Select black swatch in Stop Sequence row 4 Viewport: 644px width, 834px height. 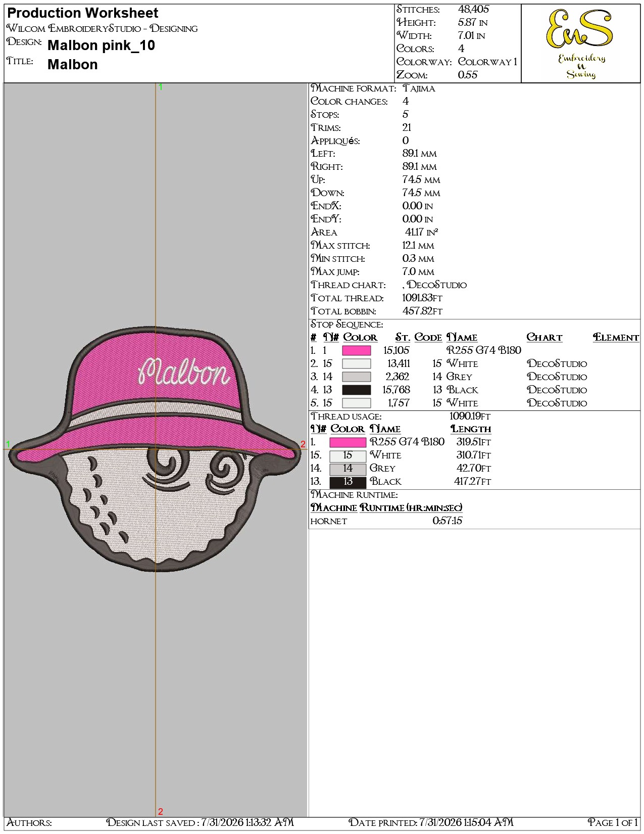coord(356,390)
